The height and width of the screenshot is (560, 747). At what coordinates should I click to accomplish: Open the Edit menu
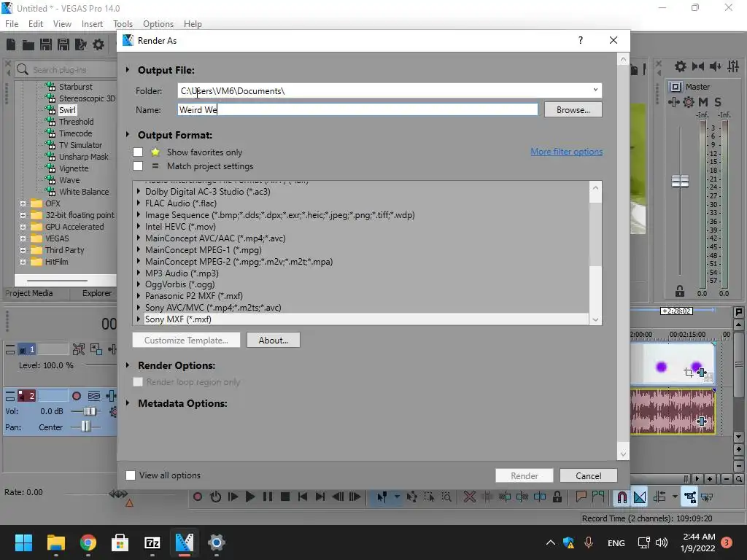coord(36,24)
